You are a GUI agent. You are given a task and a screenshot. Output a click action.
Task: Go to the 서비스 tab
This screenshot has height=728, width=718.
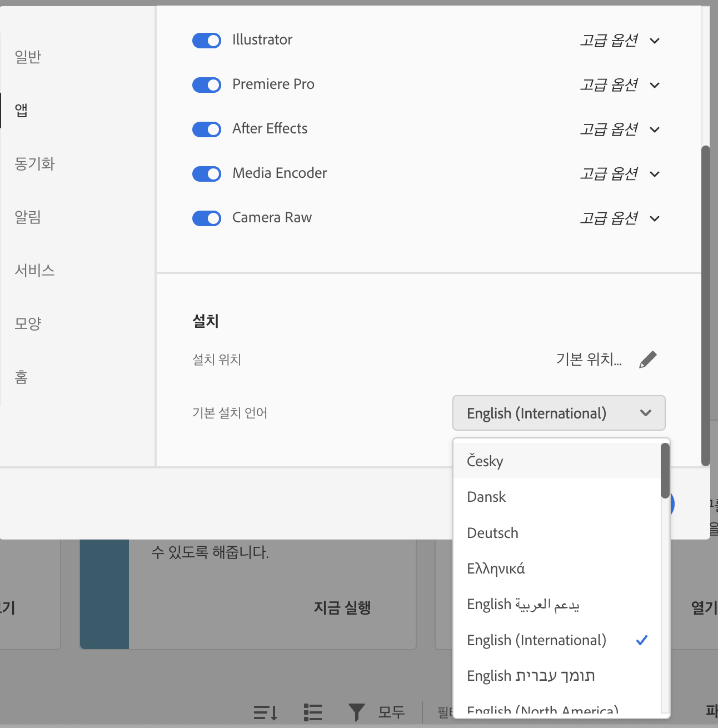[34, 270]
